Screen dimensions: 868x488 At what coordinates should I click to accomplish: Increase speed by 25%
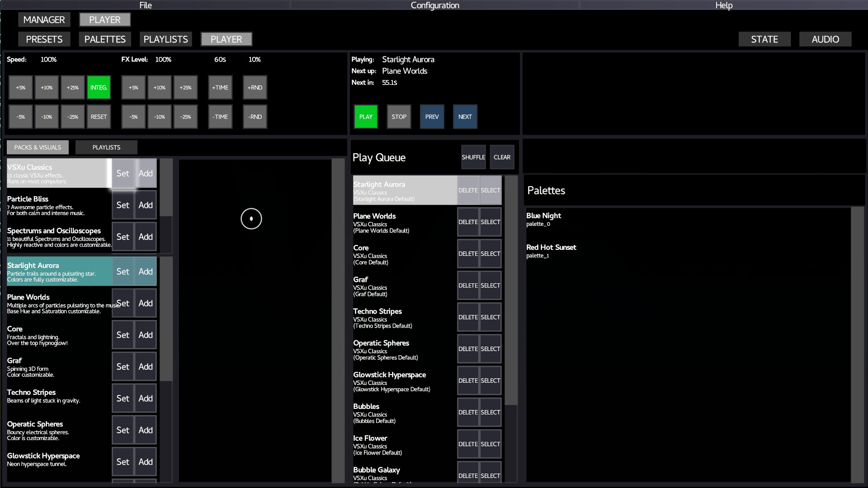tap(72, 87)
